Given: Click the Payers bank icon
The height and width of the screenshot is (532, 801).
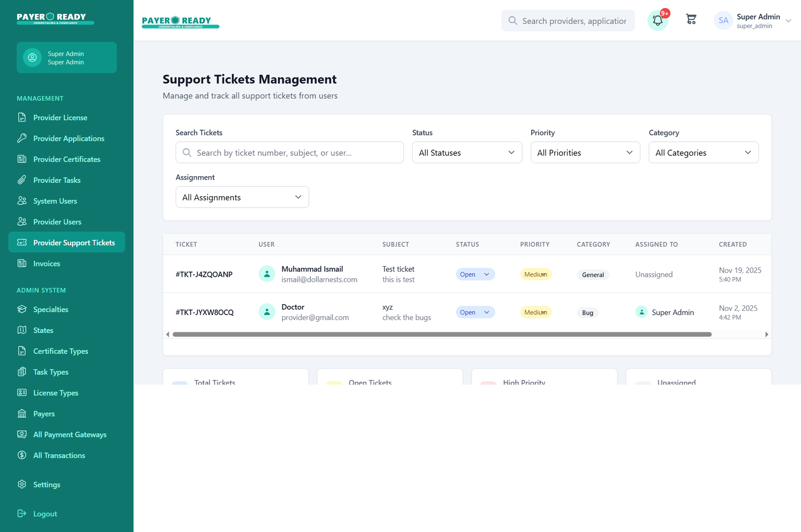Looking at the screenshot, I should pos(22,414).
